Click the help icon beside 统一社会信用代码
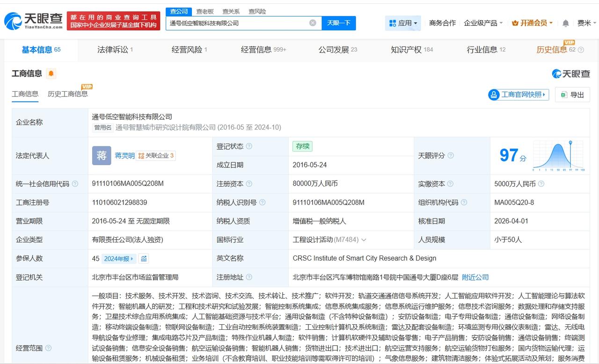 (75, 184)
